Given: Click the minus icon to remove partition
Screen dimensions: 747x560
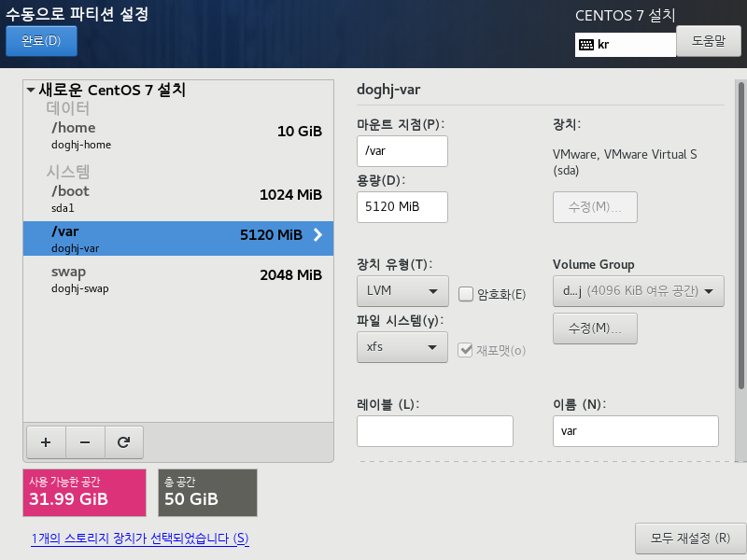Looking at the screenshot, I should [x=85, y=442].
